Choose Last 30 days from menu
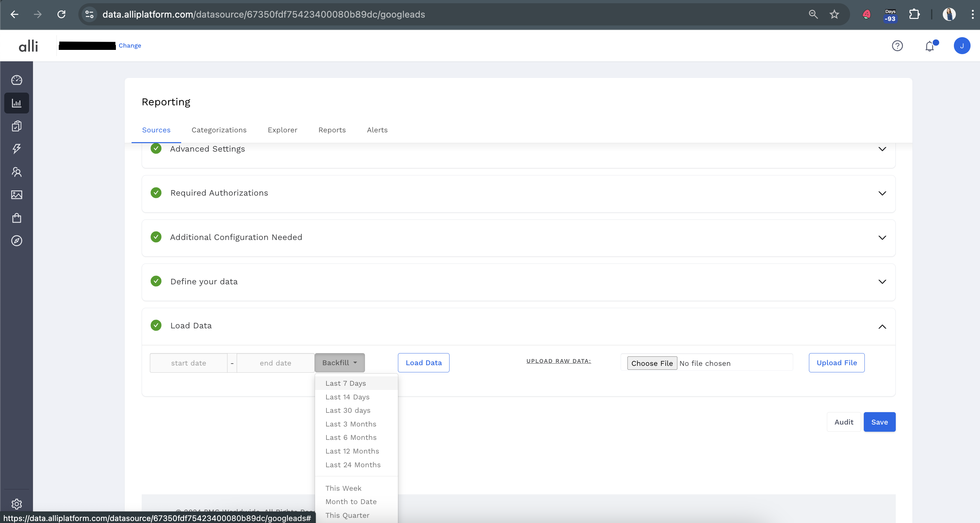This screenshot has width=980, height=523. pos(348,411)
